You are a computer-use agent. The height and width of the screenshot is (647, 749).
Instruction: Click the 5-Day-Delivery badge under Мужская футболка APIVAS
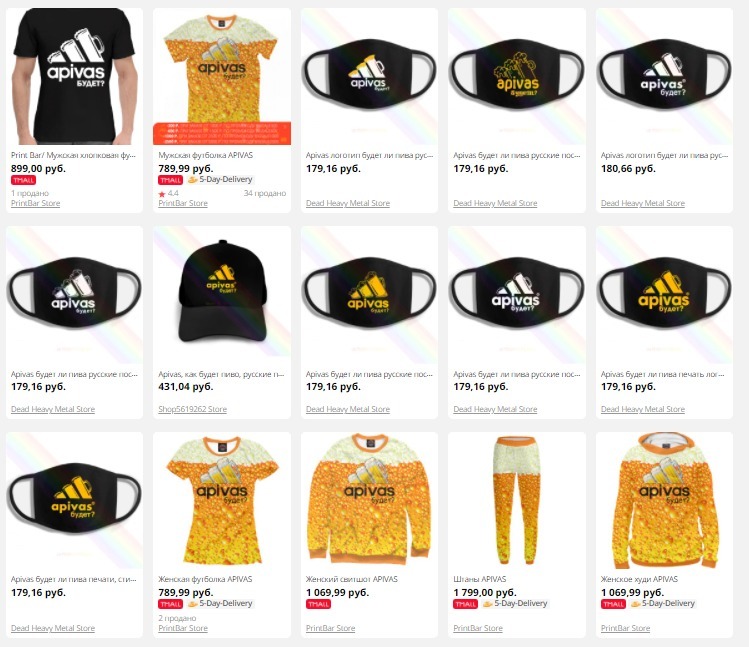[220, 180]
